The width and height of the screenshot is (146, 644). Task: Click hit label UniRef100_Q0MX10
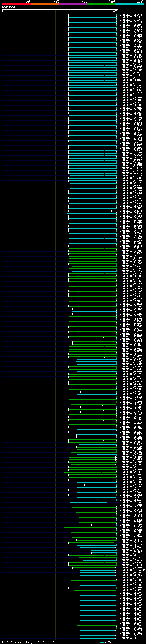(x=131, y=65)
